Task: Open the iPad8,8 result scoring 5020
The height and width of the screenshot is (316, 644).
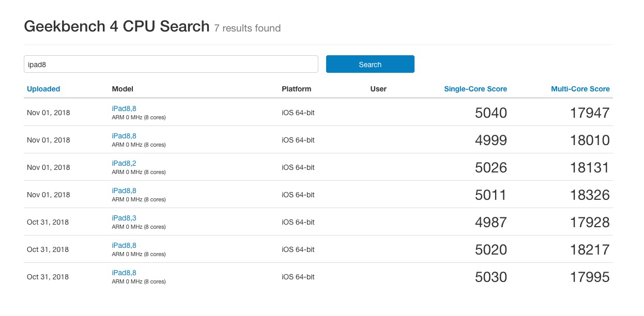Action: 124,245
